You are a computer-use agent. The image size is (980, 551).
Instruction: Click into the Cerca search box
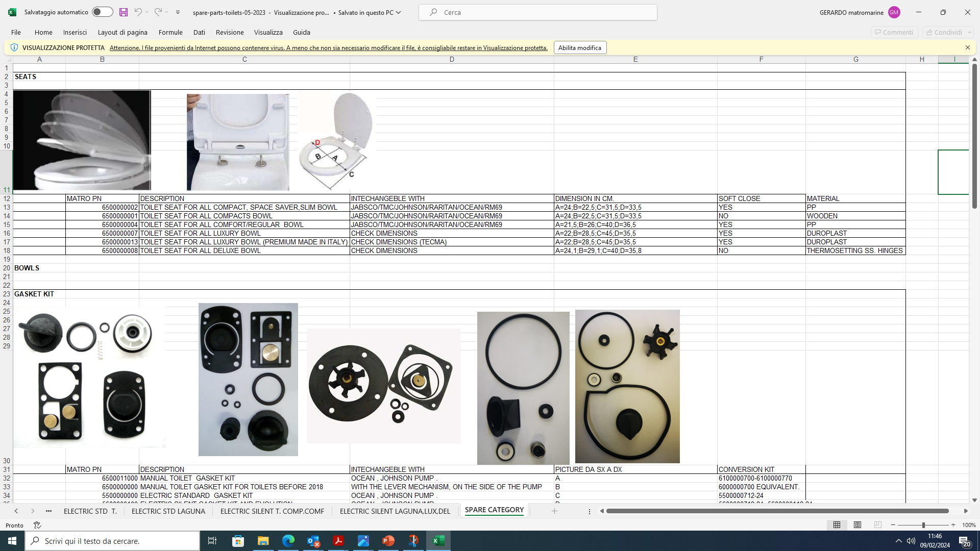tap(538, 12)
